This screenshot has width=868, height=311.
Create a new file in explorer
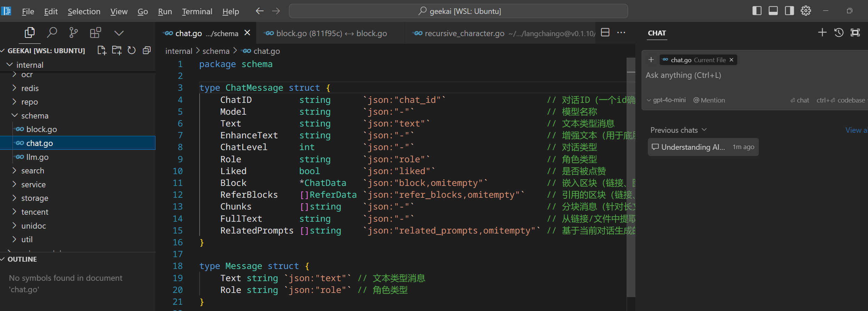102,50
